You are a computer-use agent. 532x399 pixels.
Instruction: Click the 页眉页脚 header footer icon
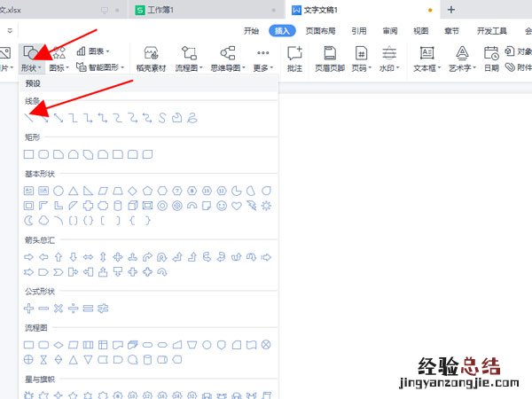(330, 59)
